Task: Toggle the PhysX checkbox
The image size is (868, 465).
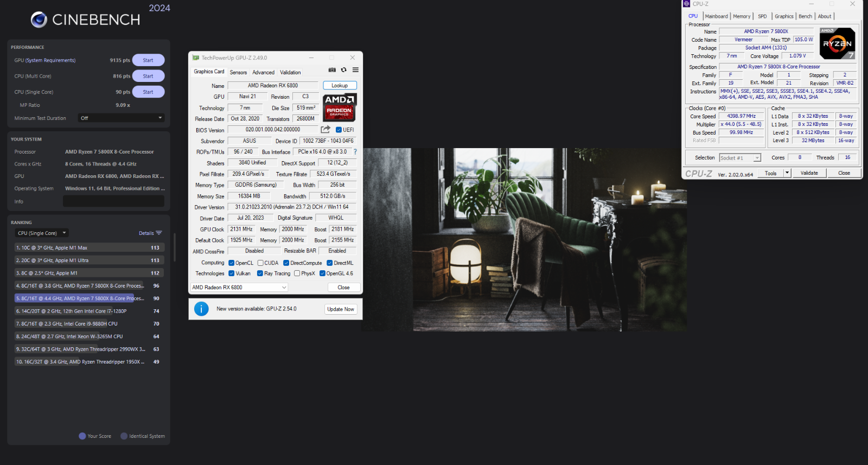Action: click(297, 273)
